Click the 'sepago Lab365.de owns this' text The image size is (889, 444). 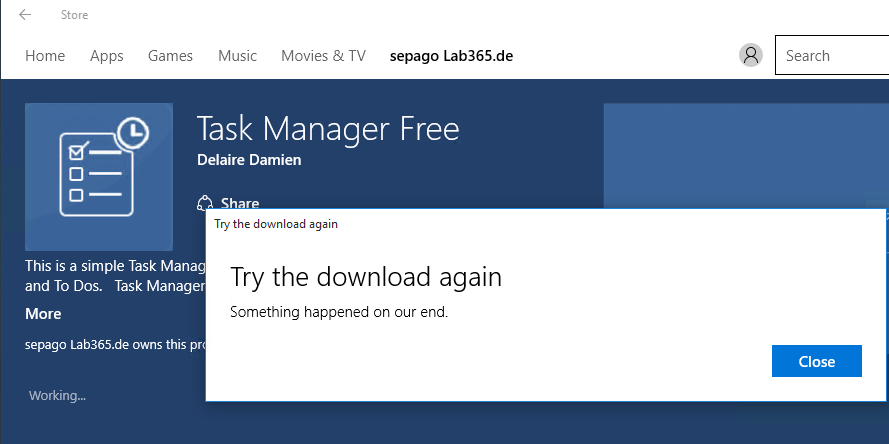point(115,345)
